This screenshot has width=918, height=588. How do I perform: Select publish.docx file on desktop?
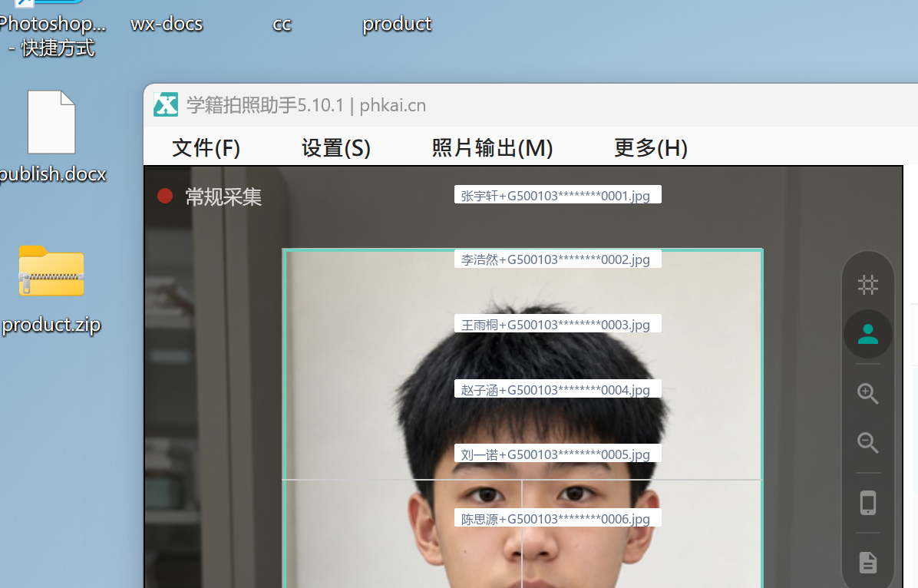tap(51, 137)
